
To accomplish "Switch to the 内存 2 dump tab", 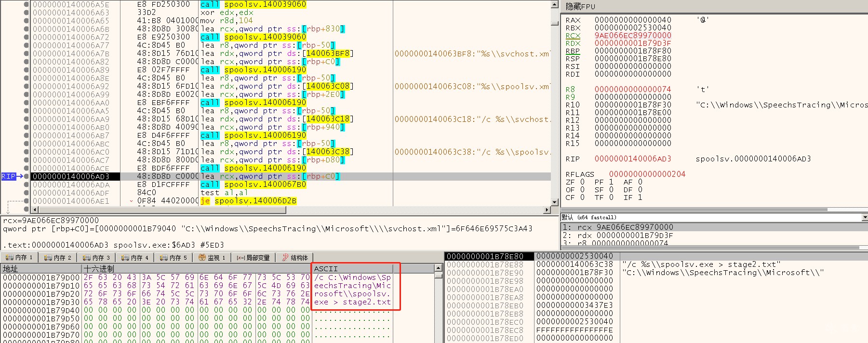I will click(57, 258).
